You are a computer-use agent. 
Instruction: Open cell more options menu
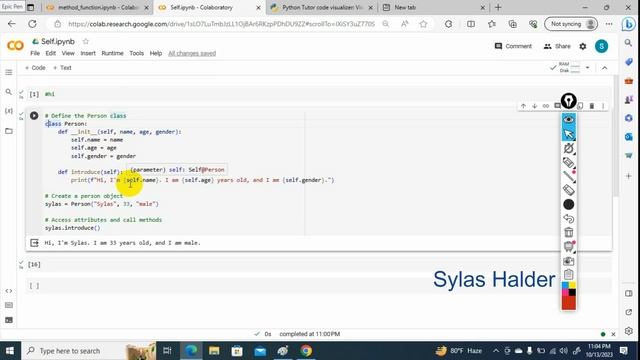point(603,106)
